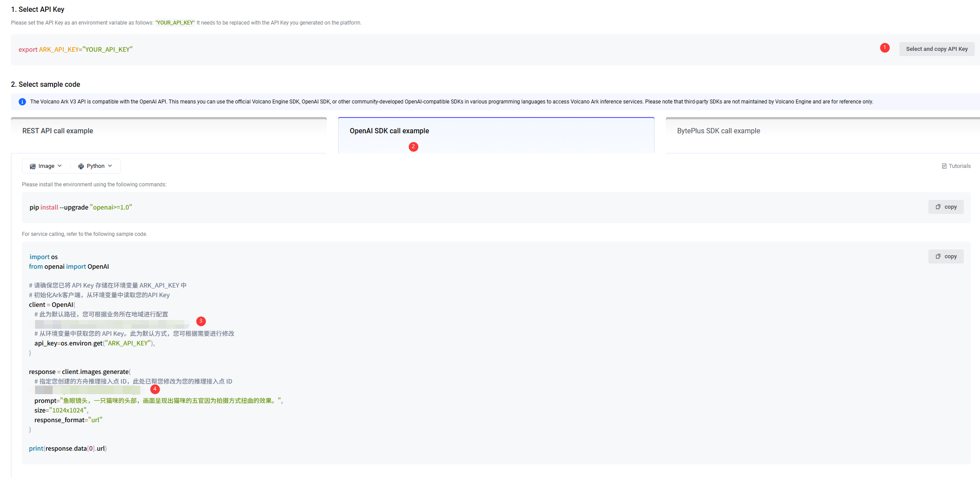Click the Select and copy API Key button
Image resolution: width=980 pixels, height=477 pixels.
[937, 49]
